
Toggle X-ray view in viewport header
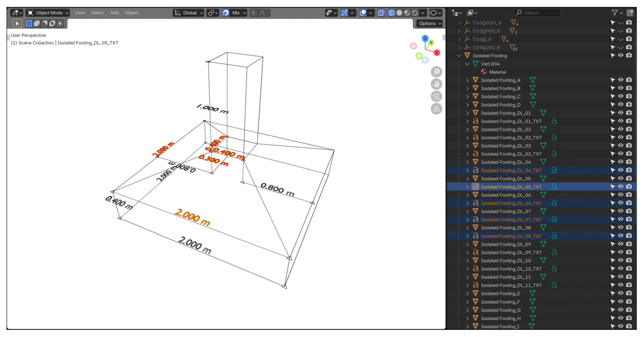point(381,13)
